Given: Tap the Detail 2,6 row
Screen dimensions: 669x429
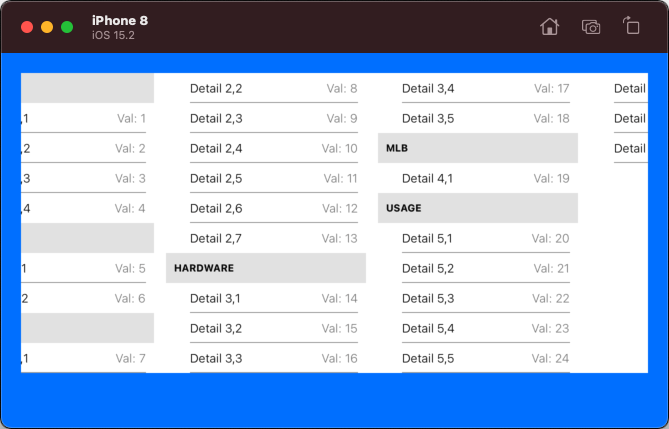Looking at the screenshot, I should [266, 208].
